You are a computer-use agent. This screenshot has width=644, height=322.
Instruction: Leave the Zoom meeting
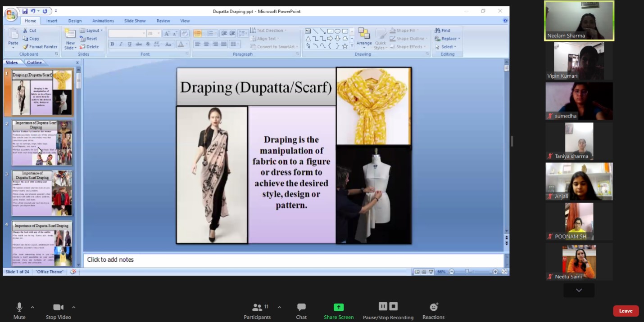point(626,311)
